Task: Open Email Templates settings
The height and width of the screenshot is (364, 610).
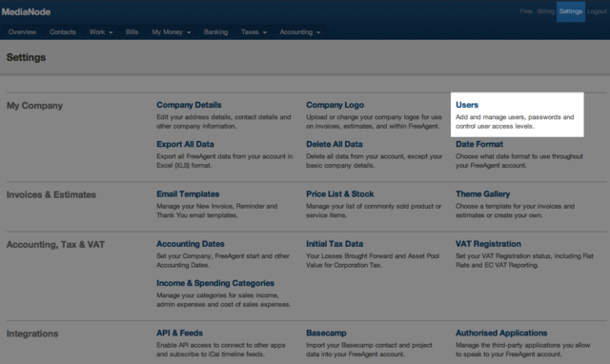Action: click(x=188, y=194)
